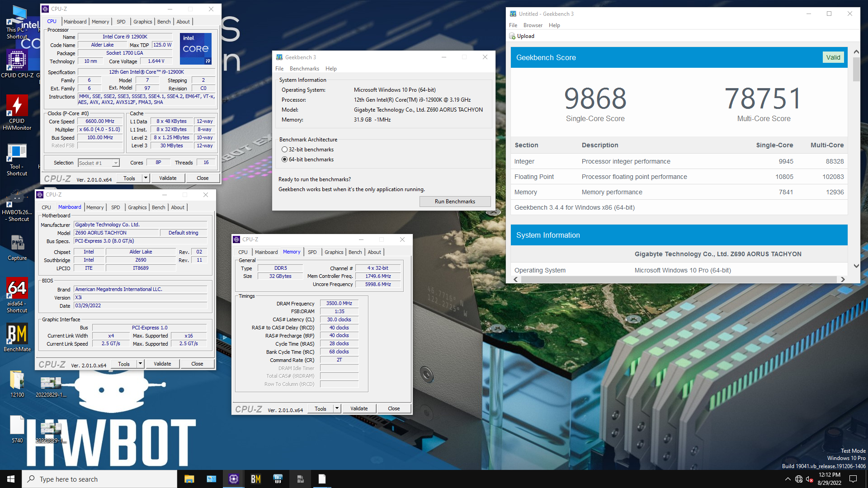Click the Windows Start button
Viewport: 868px width, 488px height.
point(11,479)
